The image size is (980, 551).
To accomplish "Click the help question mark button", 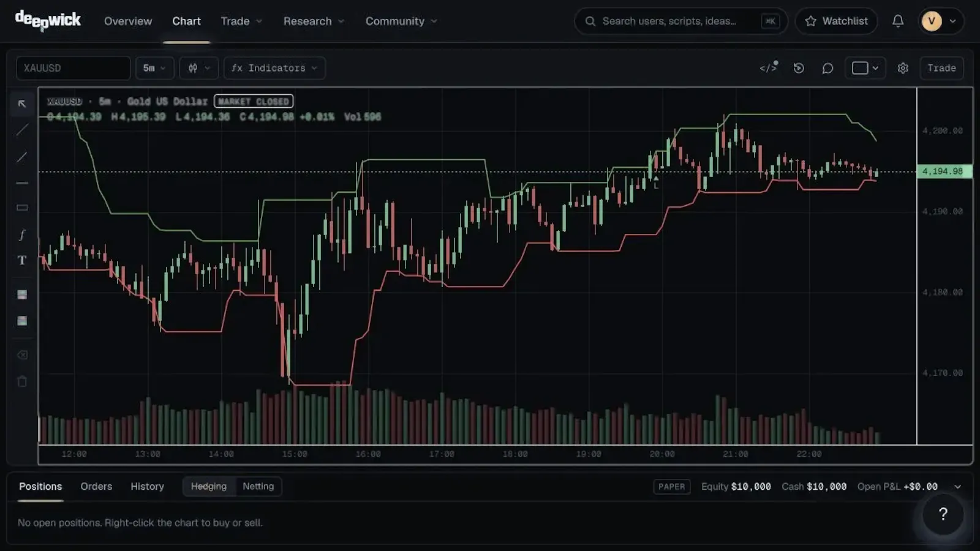I will [x=943, y=514].
